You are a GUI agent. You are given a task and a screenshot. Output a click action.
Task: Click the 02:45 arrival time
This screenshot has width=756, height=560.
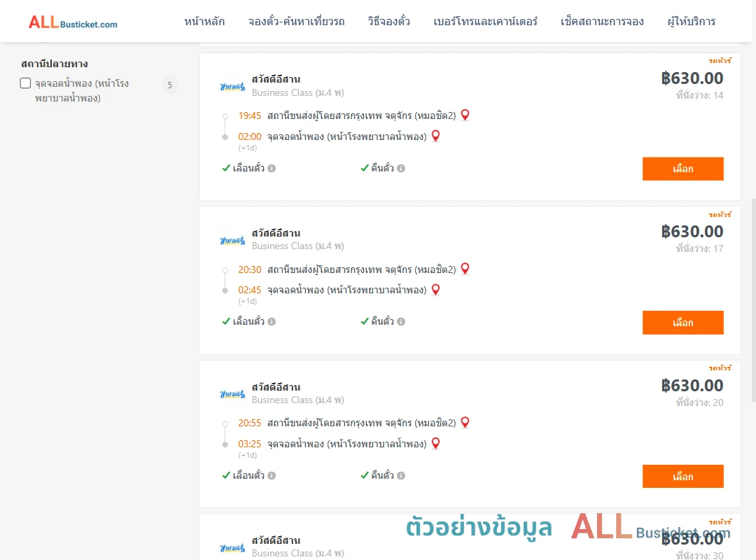pos(249,290)
